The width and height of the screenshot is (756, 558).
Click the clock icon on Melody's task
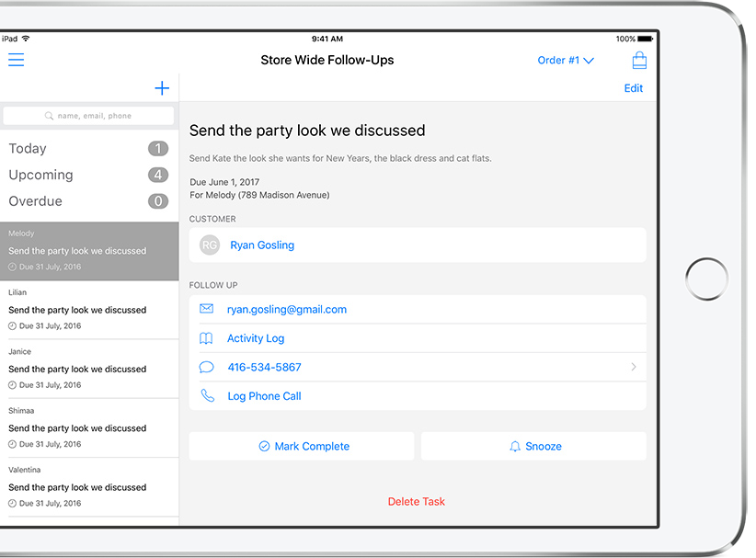12,267
